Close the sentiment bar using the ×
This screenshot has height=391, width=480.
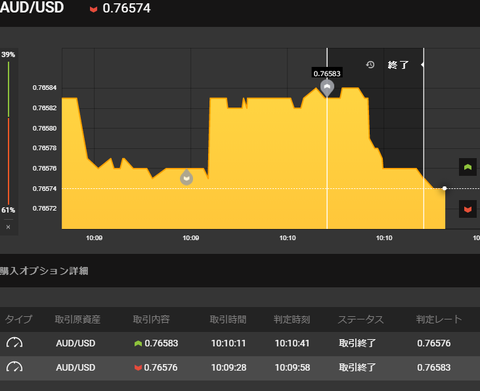[x=8, y=227]
